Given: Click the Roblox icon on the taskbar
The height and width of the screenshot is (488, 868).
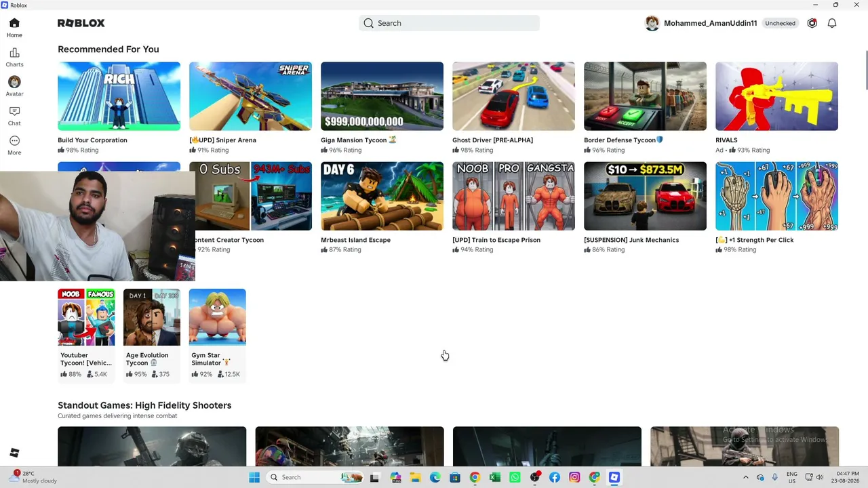Looking at the screenshot, I should click(614, 477).
